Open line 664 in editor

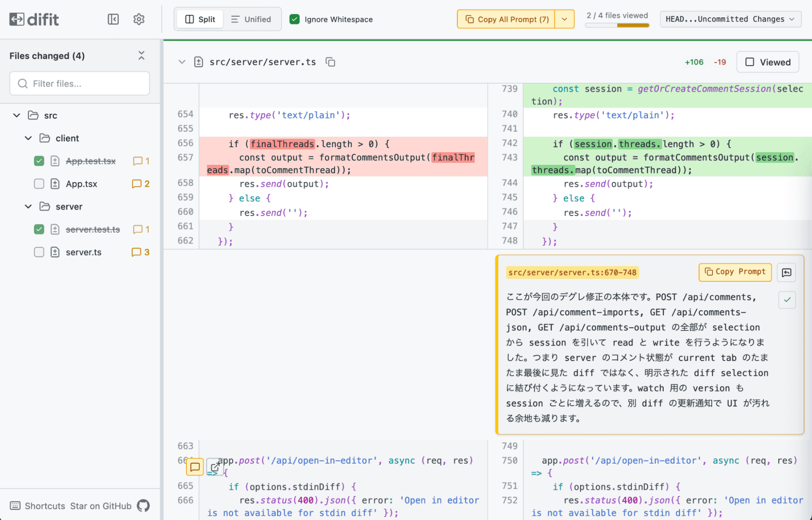214,467
